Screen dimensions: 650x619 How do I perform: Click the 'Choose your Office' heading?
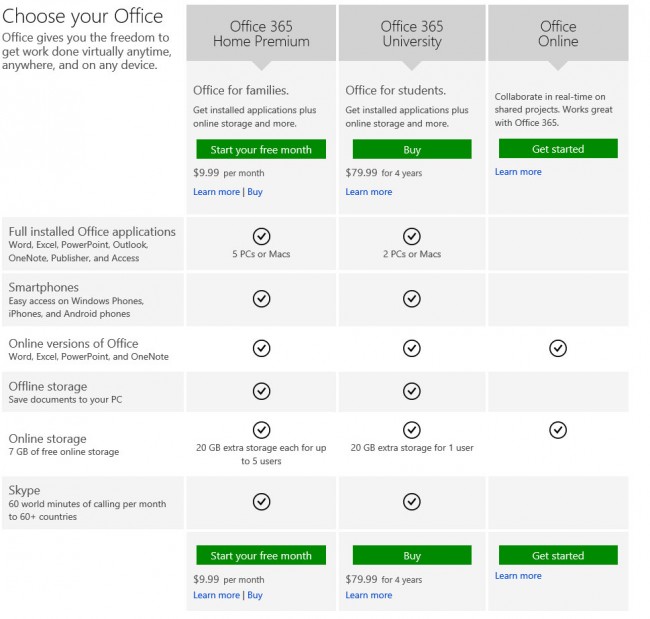pyautogui.click(x=82, y=17)
